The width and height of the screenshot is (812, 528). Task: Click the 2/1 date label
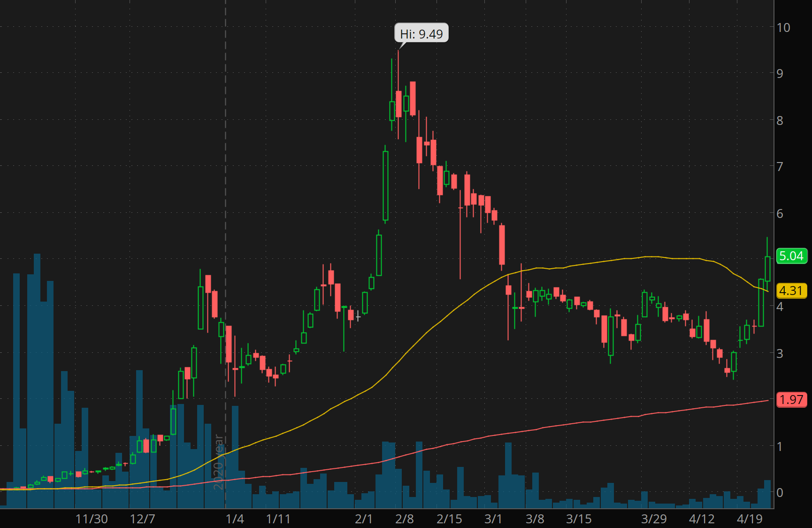[364, 519]
